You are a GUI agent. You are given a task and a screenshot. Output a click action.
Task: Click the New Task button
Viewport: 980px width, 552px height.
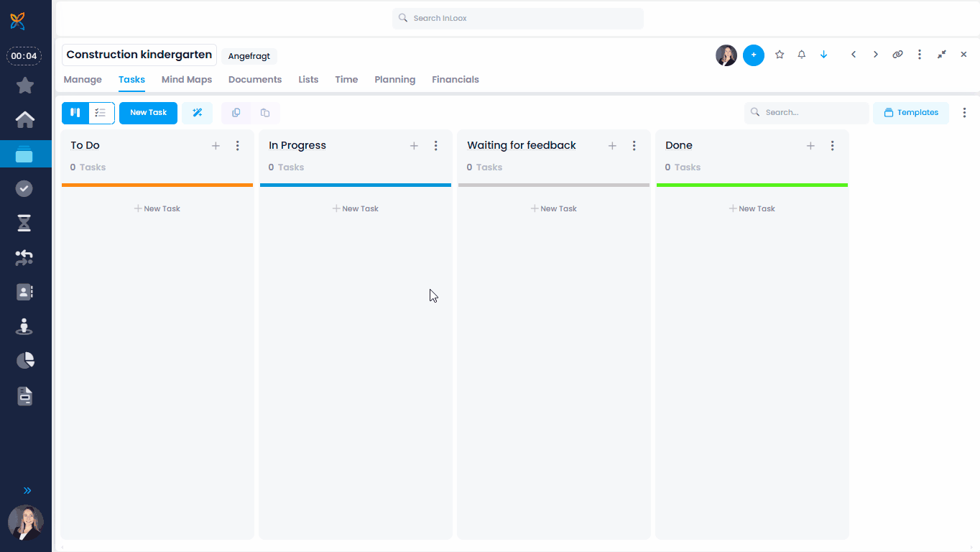(x=148, y=113)
